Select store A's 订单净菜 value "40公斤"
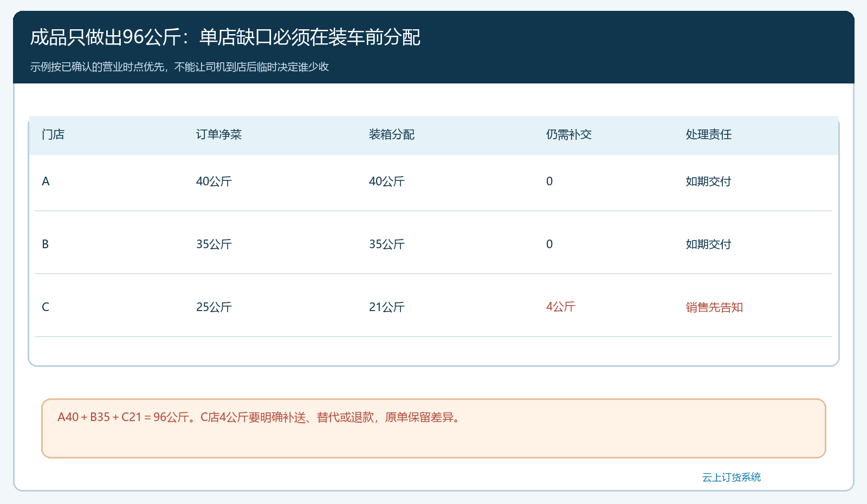The height and width of the screenshot is (504, 867). tap(214, 182)
